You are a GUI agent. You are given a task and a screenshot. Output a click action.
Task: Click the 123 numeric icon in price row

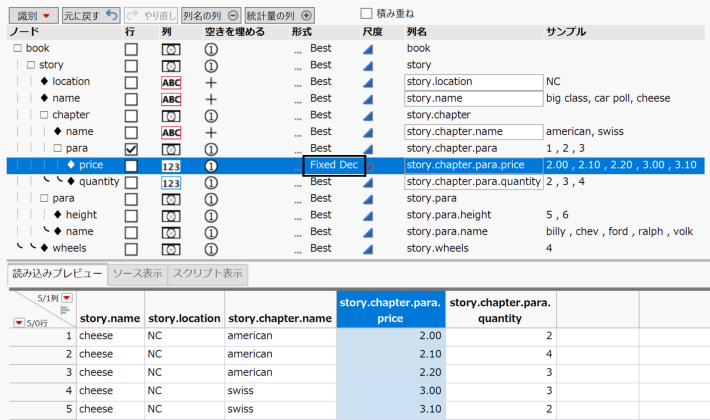tap(171, 165)
